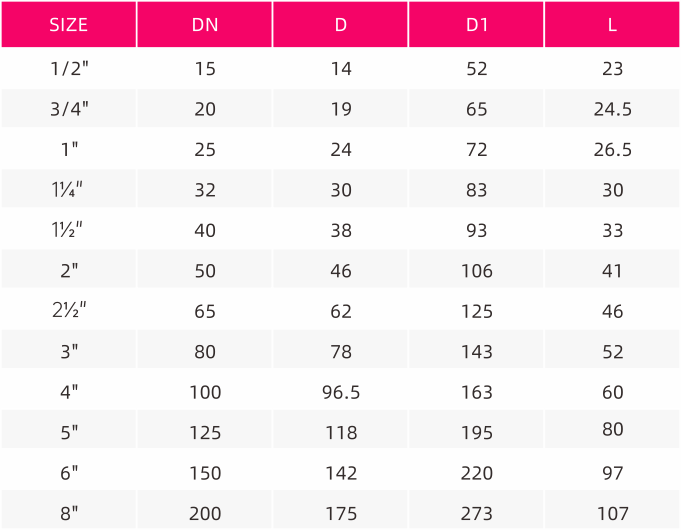The width and height of the screenshot is (681, 530).
Task: Select the 8" size cell
Action: coord(69,513)
